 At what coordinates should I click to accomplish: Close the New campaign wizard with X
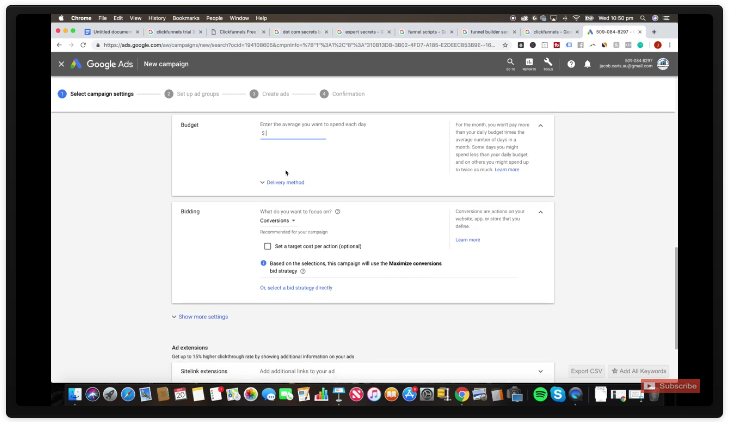point(61,64)
